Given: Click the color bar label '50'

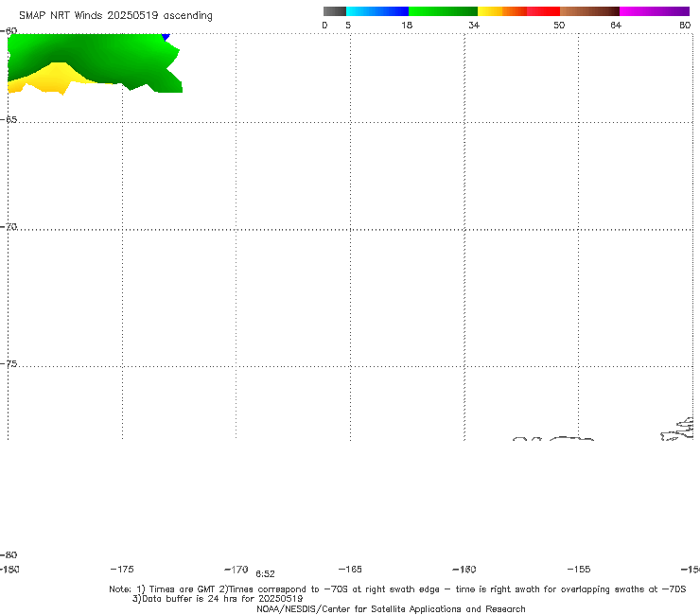Looking at the screenshot, I should coord(559,25).
